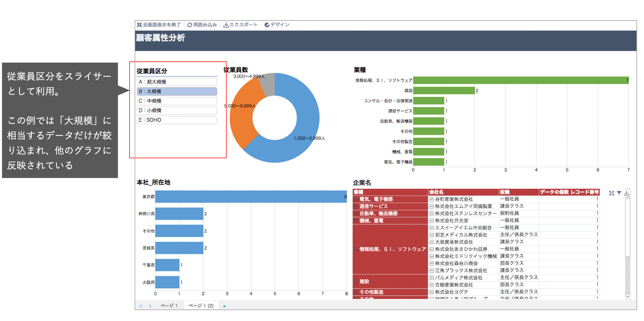Go to the next page with the right arrow
The width and height of the screenshot is (644, 321).
[150, 306]
